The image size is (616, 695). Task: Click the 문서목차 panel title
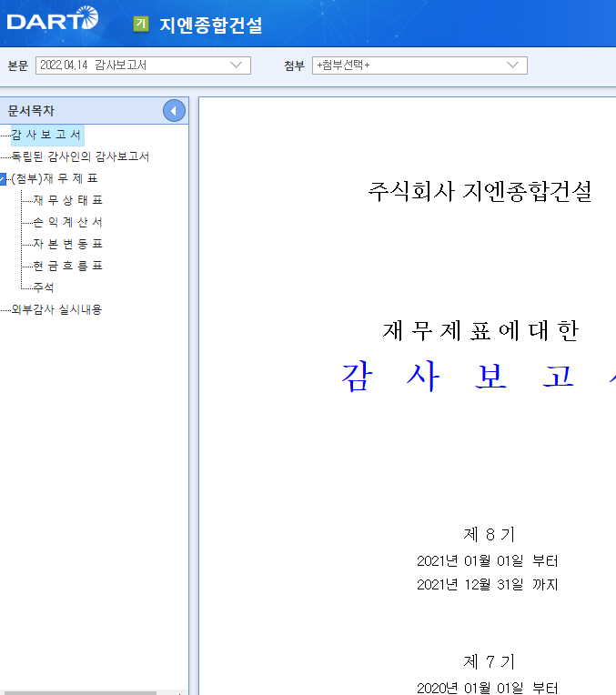[31, 111]
